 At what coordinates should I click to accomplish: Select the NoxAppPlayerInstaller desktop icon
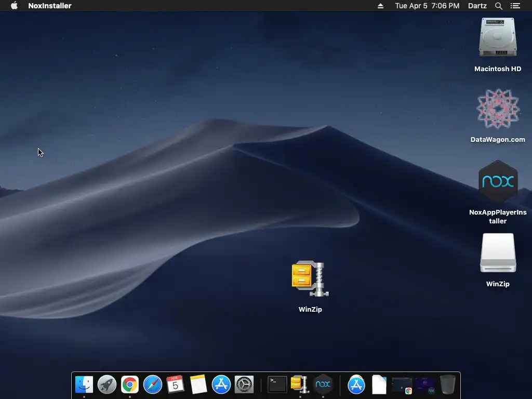click(498, 181)
